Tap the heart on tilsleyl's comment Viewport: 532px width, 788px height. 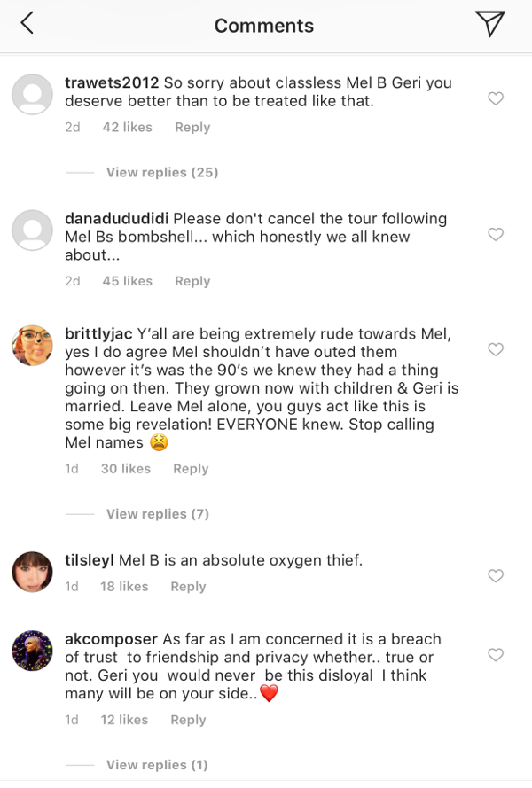click(x=496, y=576)
